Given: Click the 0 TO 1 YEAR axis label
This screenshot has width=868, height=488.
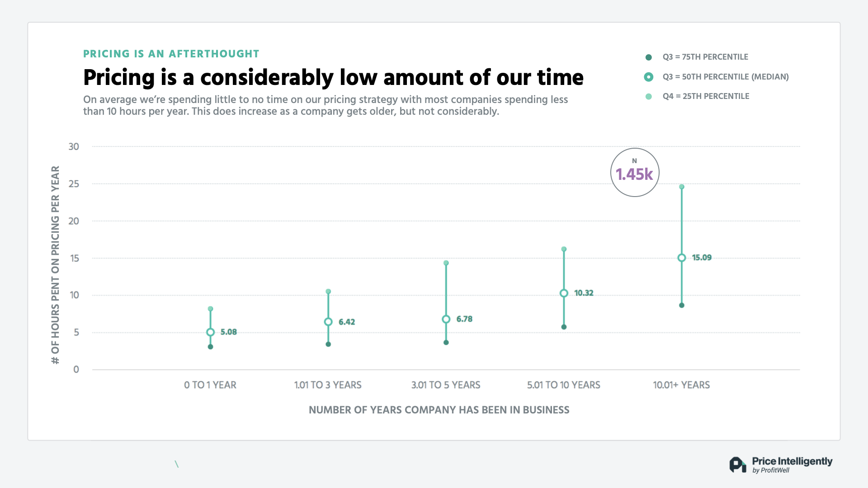Looking at the screenshot, I should pyautogui.click(x=210, y=385).
